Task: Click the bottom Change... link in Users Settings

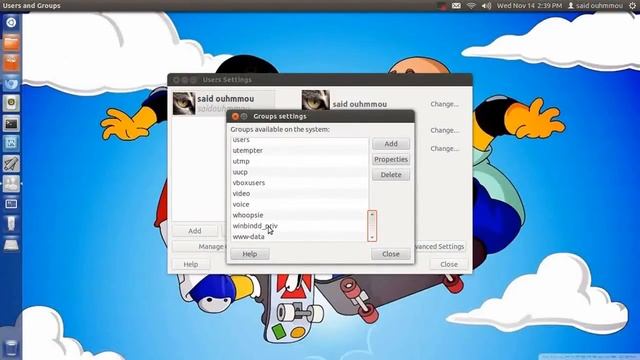Action: coord(444,149)
